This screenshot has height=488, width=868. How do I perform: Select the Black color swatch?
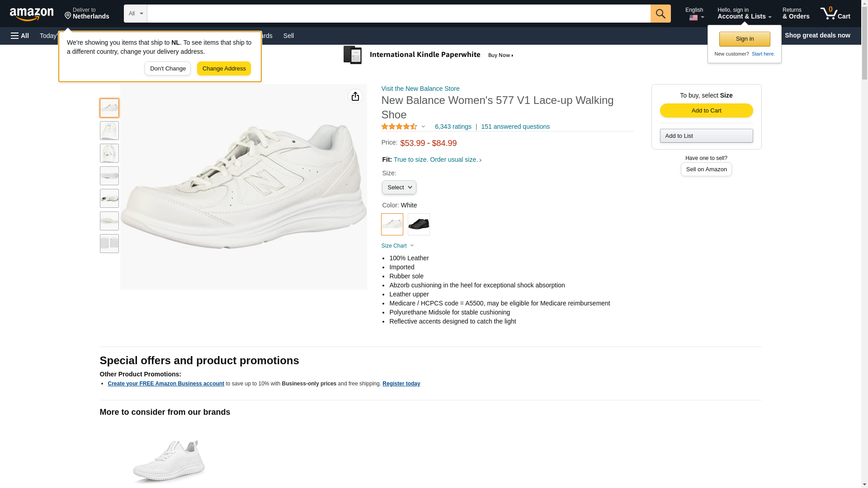click(x=419, y=224)
